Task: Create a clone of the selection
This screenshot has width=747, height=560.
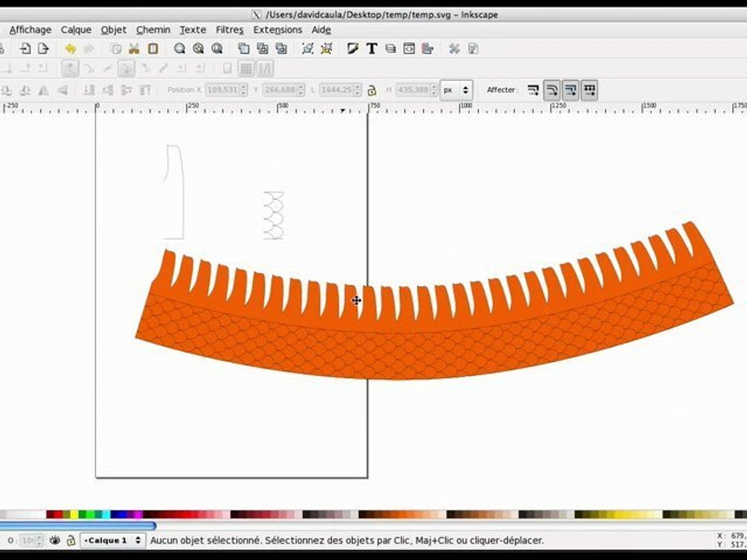Action: (262, 48)
